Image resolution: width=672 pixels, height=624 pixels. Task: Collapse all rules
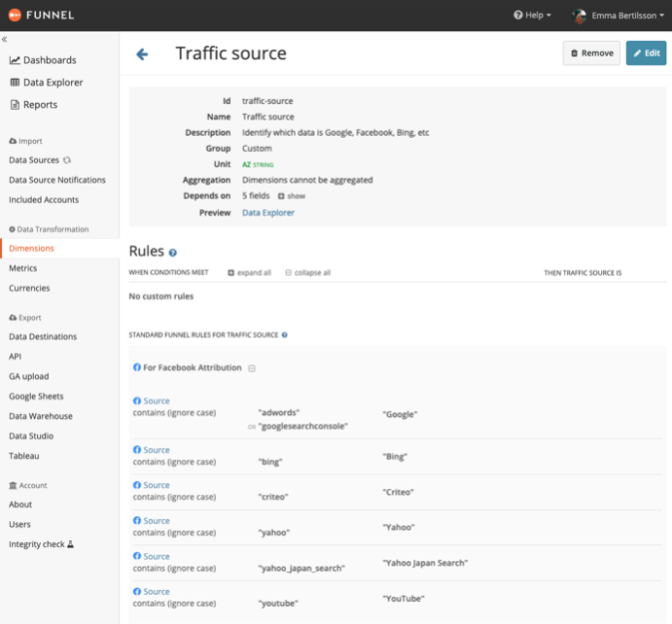coord(308,273)
